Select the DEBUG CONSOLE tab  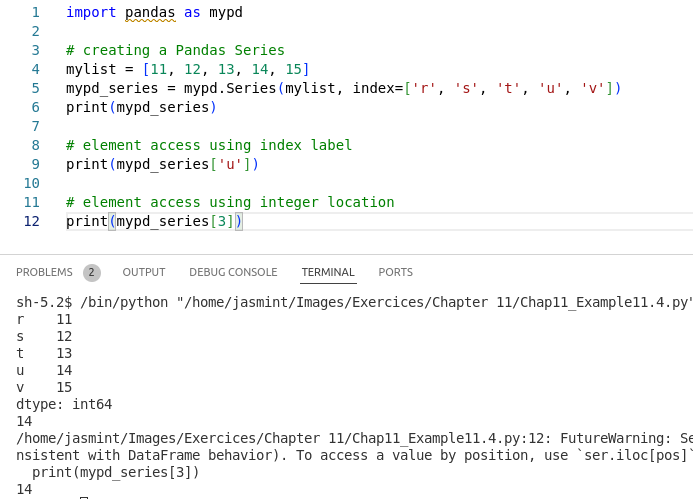[233, 272]
